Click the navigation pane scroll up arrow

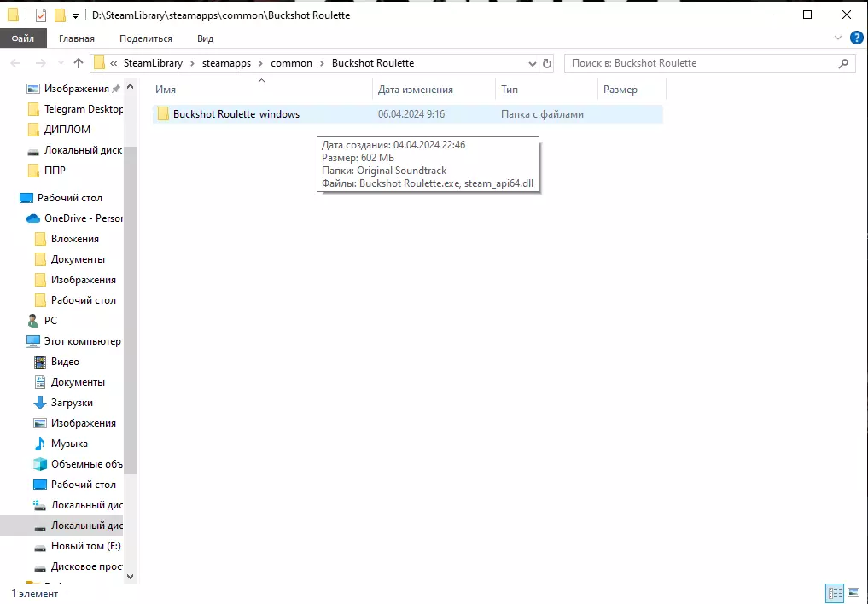click(130, 86)
